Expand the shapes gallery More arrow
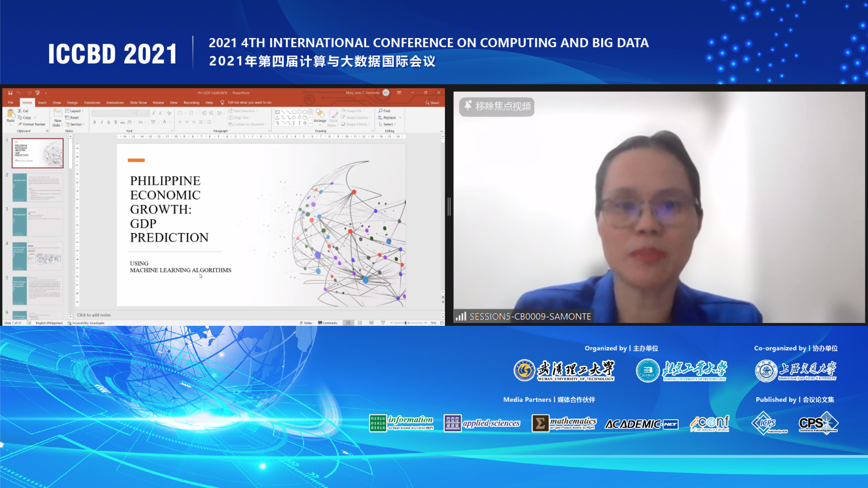The width and height of the screenshot is (868, 488). click(x=311, y=123)
